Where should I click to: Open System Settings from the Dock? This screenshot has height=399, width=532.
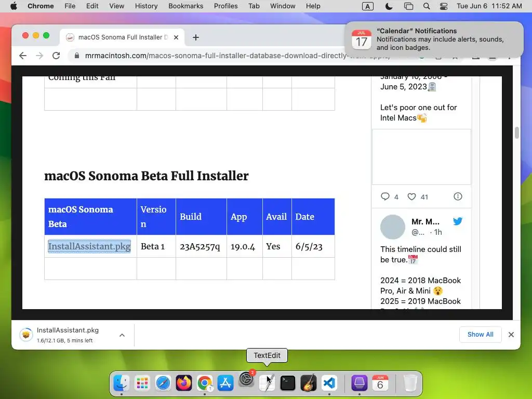pyautogui.click(x=247, y=380)
